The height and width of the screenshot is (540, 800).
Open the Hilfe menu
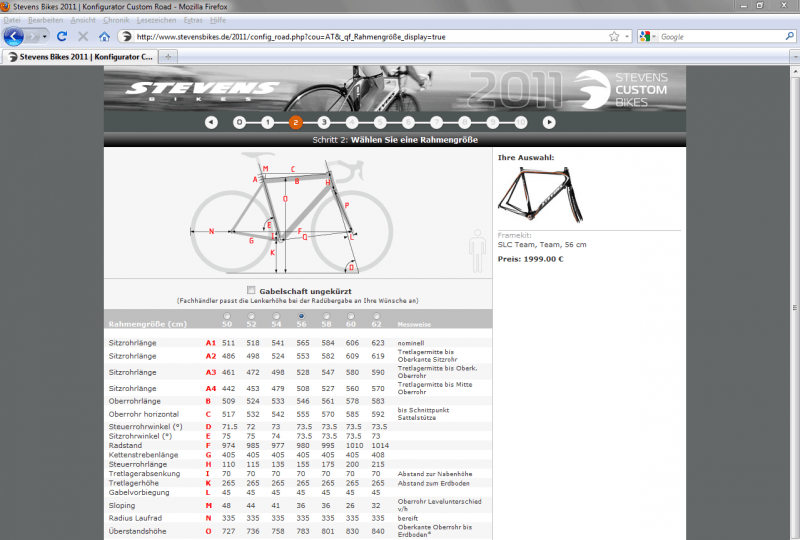pyautogui.click(x=218, y=20)
